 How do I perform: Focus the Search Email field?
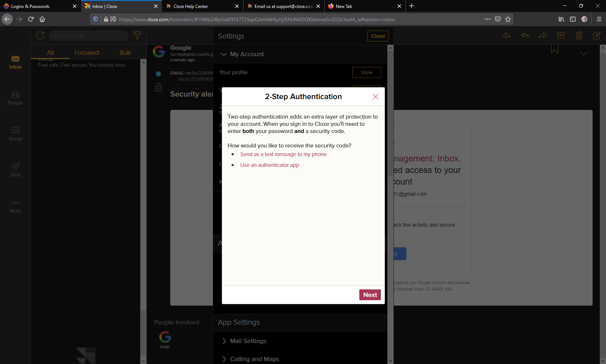tap(89, 36)
